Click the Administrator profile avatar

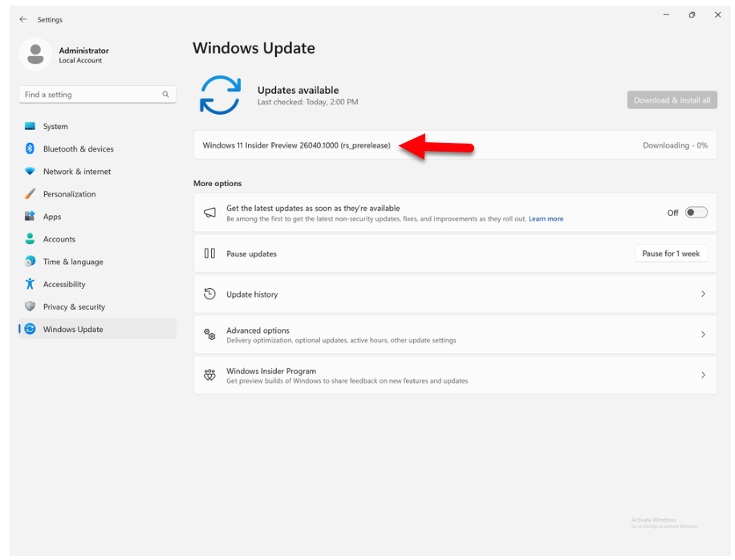35,55
